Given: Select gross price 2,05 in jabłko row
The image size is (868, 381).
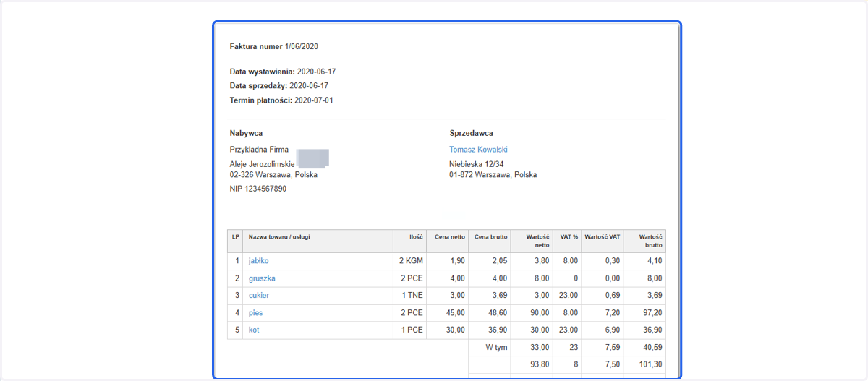Looking at the screenshot, I should pos(499,261).
